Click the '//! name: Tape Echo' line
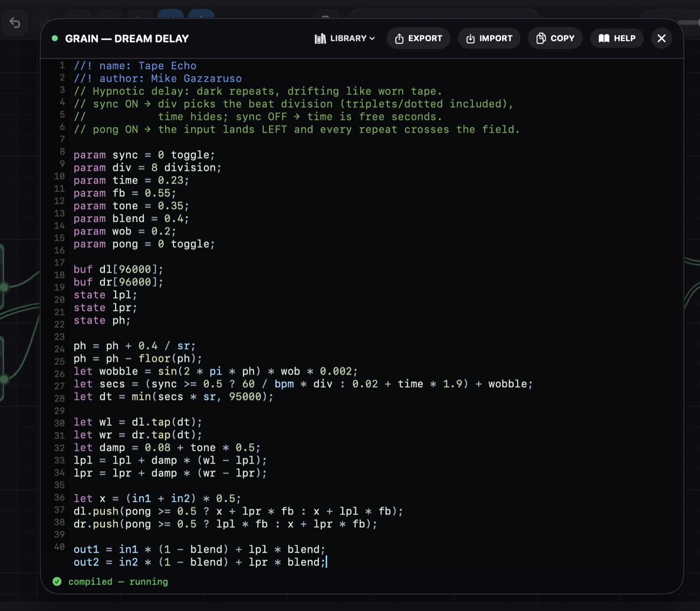 pos(135,66)
